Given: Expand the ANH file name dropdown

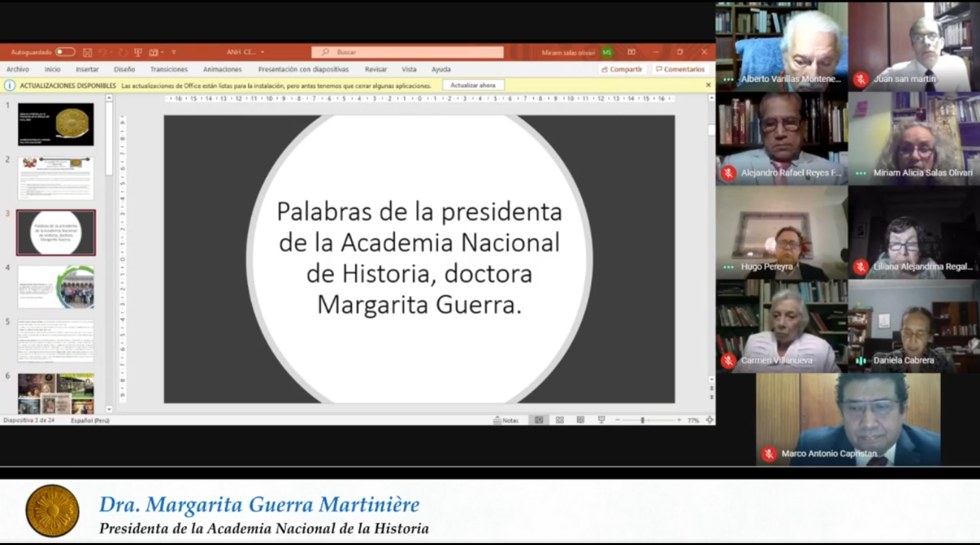Looking at the screenshot, I should coord(262,52).
